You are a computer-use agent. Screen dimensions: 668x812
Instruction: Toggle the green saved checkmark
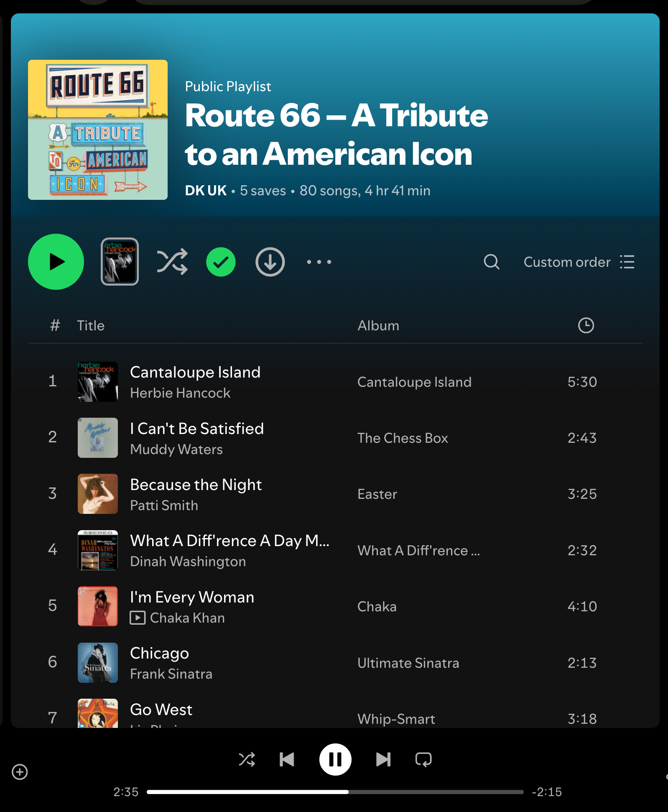click(x=221, y=262)
